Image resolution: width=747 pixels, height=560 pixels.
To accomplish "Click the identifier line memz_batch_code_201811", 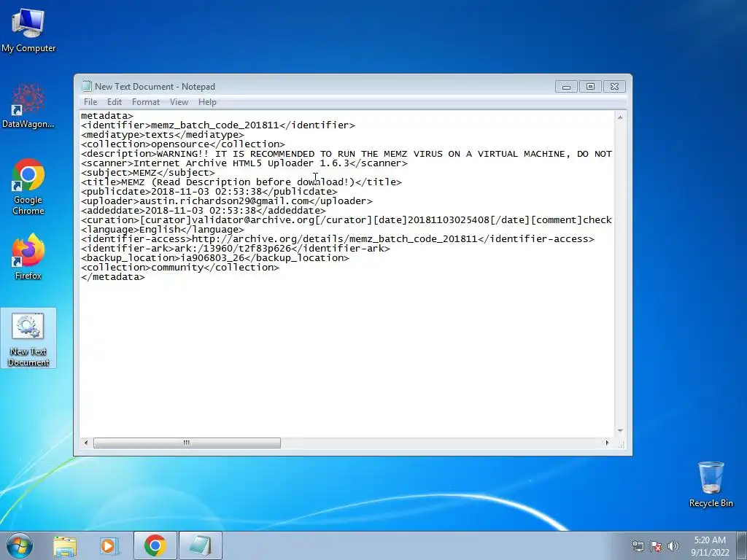I will click(217, 125).
